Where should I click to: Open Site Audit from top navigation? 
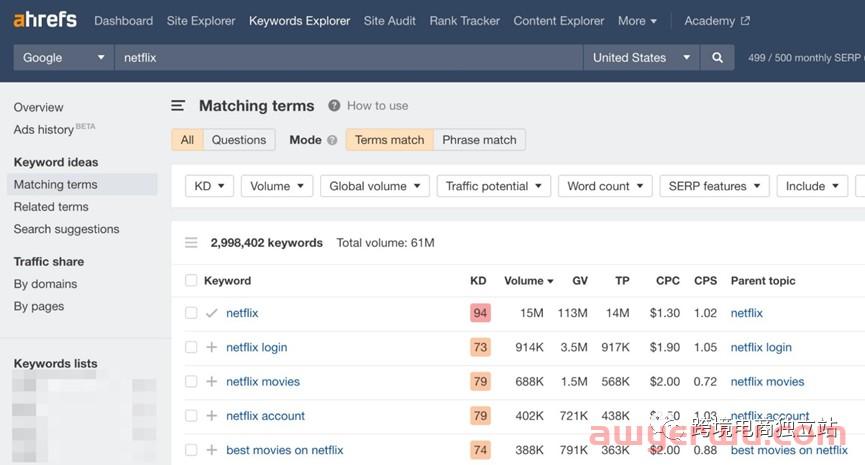[389, 21]
